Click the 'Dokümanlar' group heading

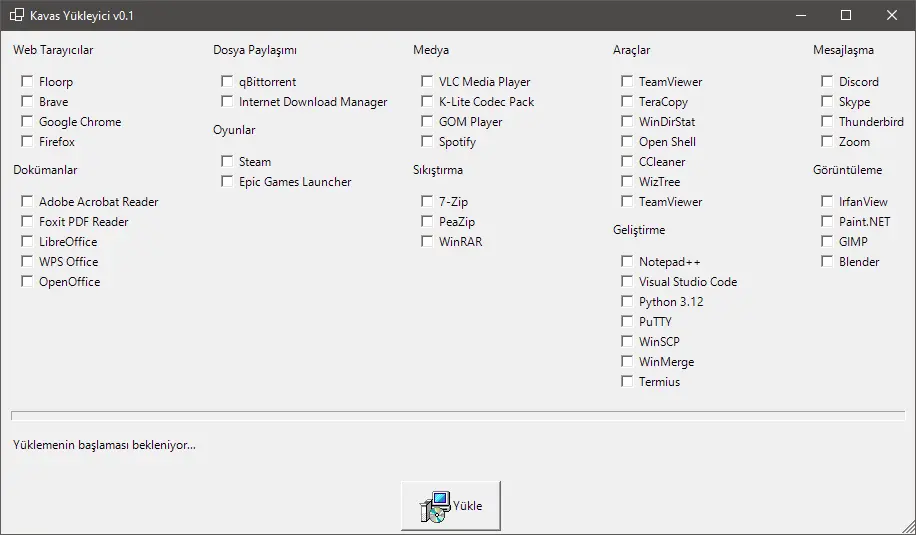(x=45, y=170)
